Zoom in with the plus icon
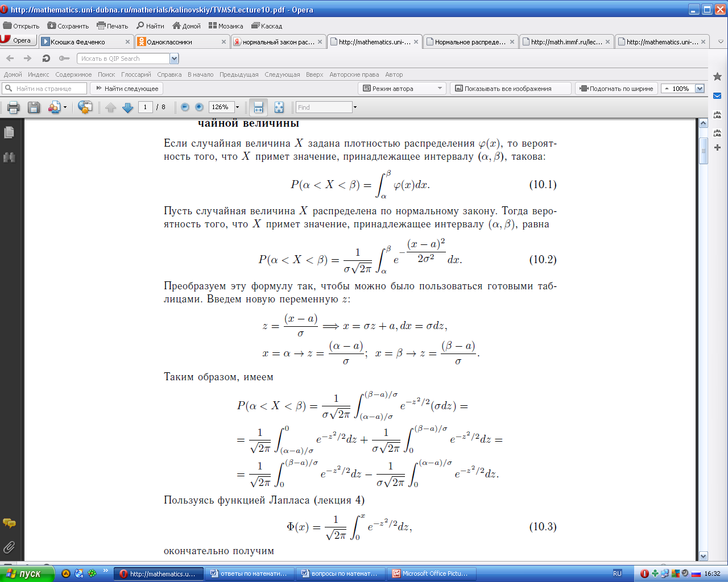Viewport: 728px width, 582px height. [x=199, y=107]
